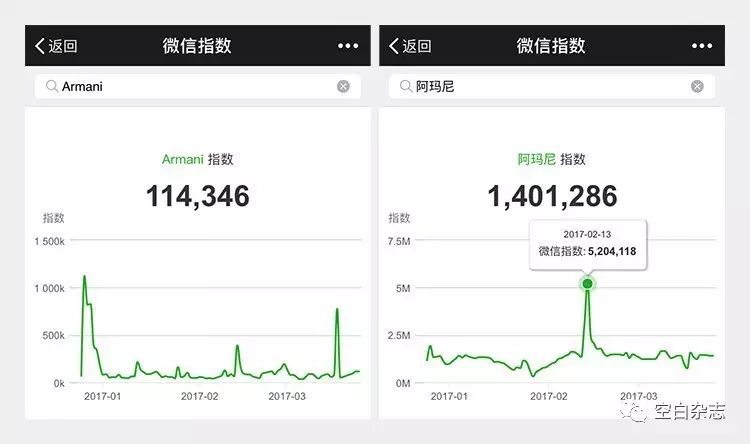Click the 2017-02-13 tooltip on the chart

pos(588,244)
